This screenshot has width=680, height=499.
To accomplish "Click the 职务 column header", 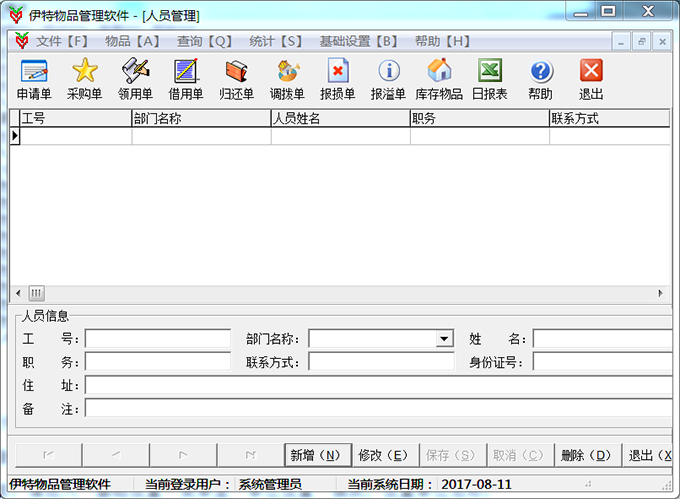I will pos(480,118).
